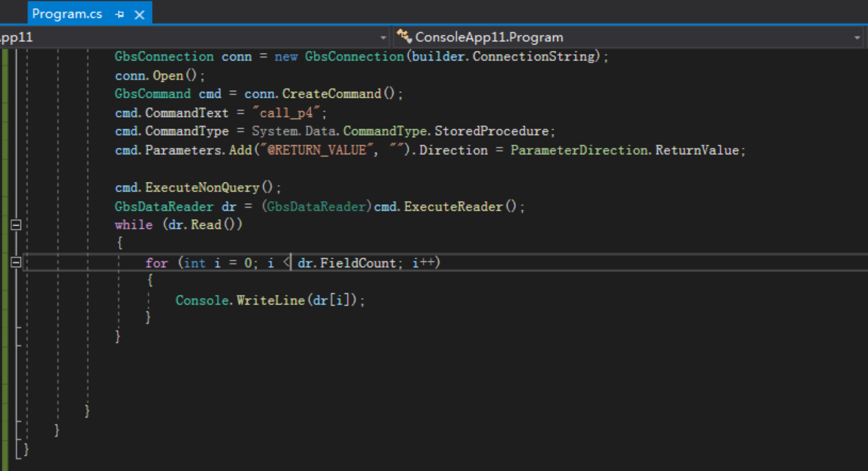Click the StoredProcedure enum value
868x471 pixels.
[492, 131]
